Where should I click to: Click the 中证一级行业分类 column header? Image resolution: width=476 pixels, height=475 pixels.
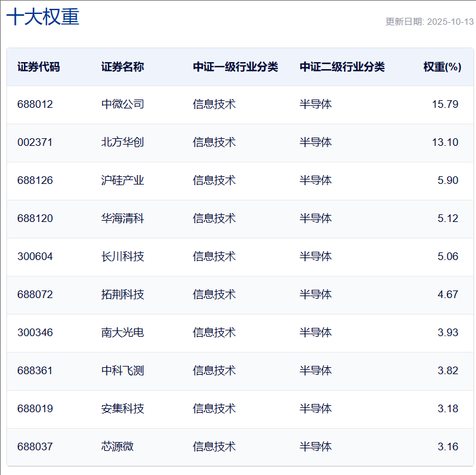pyautogui.click(x=235, y=67)
